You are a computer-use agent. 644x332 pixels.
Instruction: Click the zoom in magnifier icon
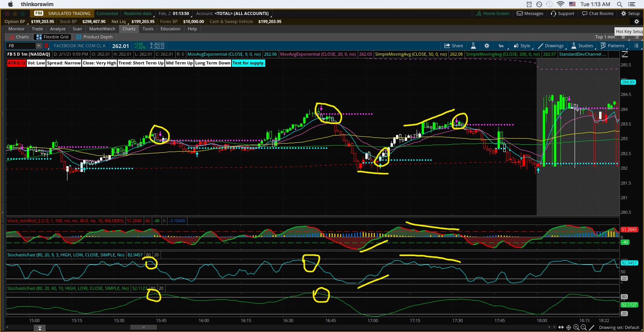pyautogui.click(x=576, y=327)
